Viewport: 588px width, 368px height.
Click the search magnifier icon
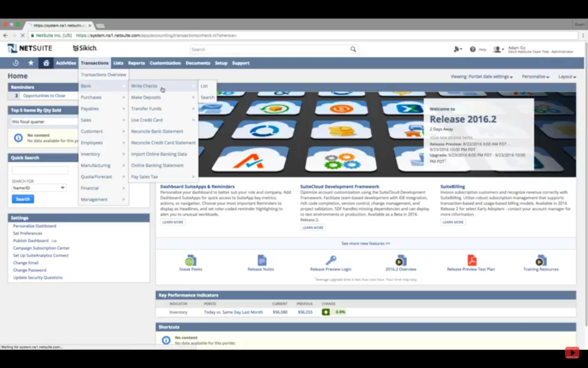(353, 49)
